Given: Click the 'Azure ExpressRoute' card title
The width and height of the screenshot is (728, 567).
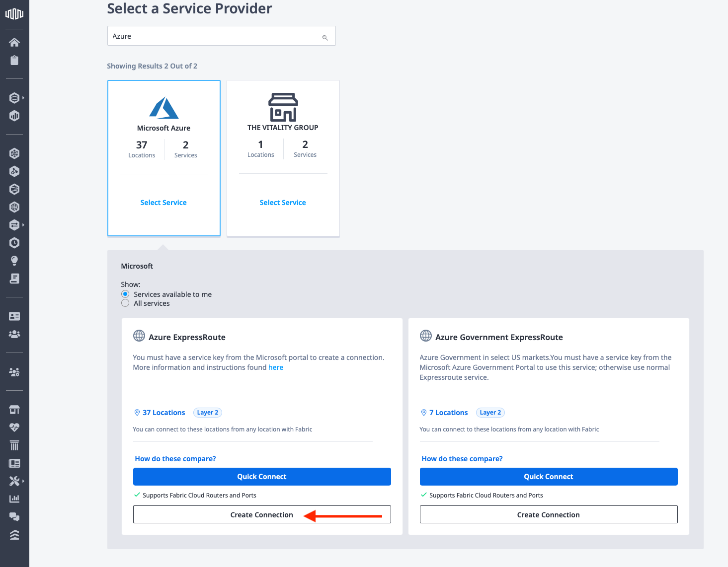Looking at the screenshot, I should 187,337.
